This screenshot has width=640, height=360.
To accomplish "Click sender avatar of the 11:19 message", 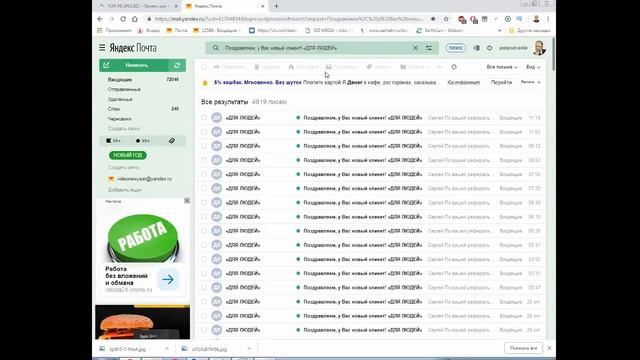I will click(217, 118).
